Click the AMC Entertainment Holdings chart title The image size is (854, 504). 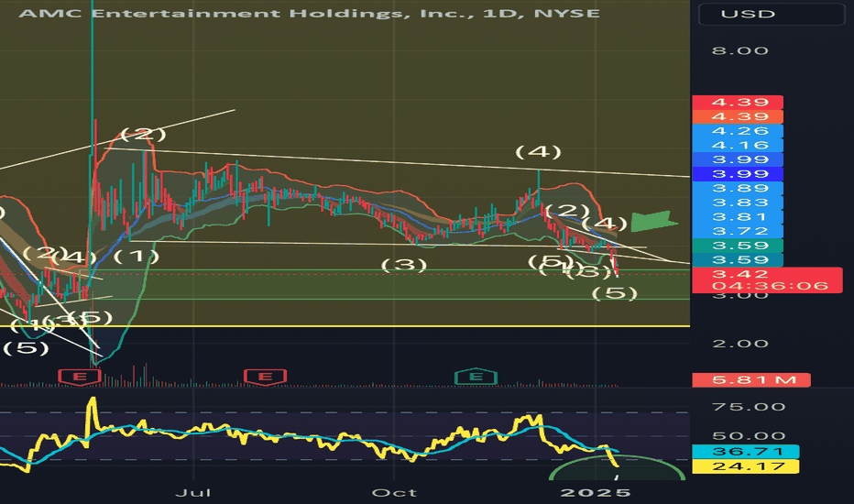point(309,13)
